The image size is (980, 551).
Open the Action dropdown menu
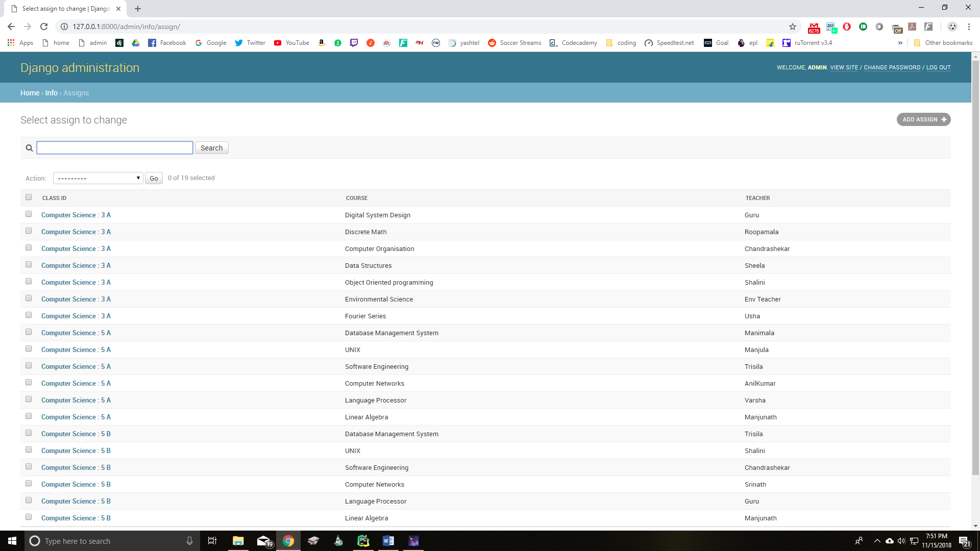[97, 178]
